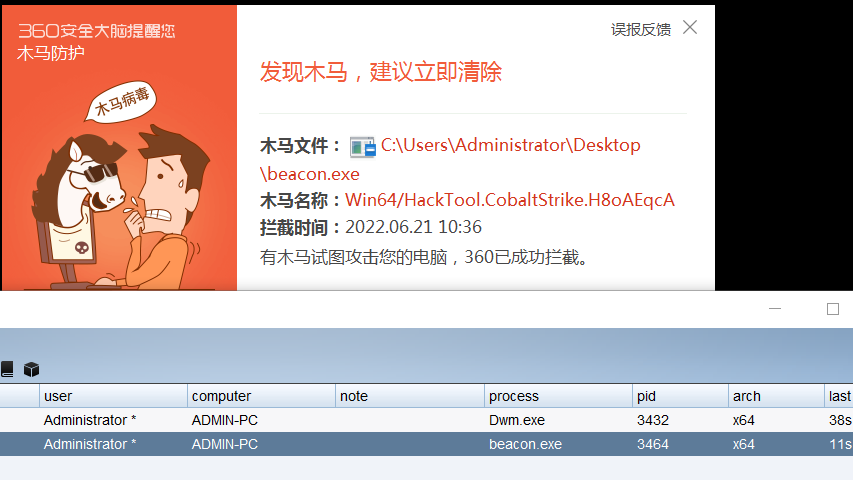This screenshot has width=853, height=480.
Task: Click the 360安全大脑提醒您 header text
Action: [96, 31]
